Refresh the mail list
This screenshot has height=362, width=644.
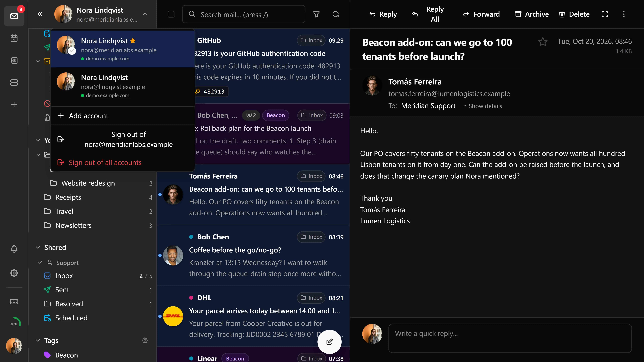335,14
